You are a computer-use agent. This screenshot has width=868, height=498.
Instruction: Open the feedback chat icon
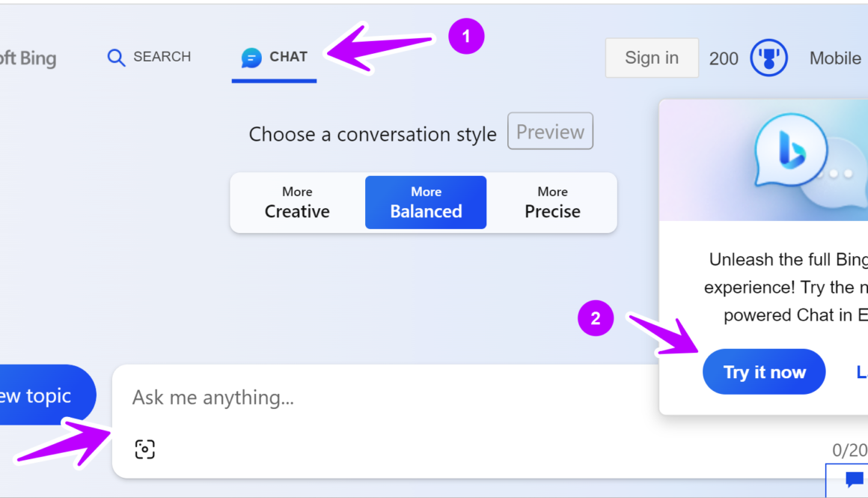coord(854,479)
